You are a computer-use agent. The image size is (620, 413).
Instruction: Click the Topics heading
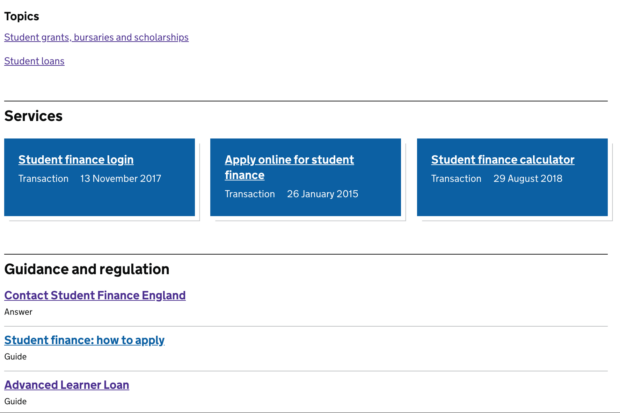[22, 16]
